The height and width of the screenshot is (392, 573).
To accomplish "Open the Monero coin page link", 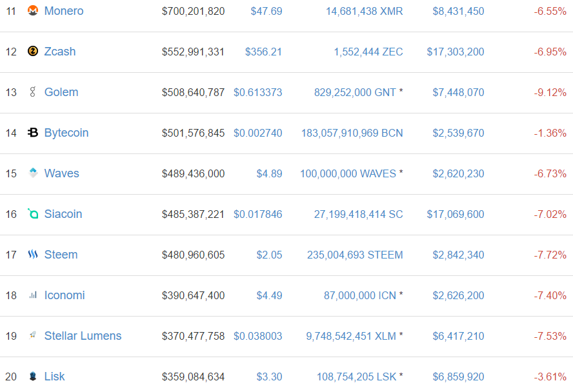I will pos(64,11).
